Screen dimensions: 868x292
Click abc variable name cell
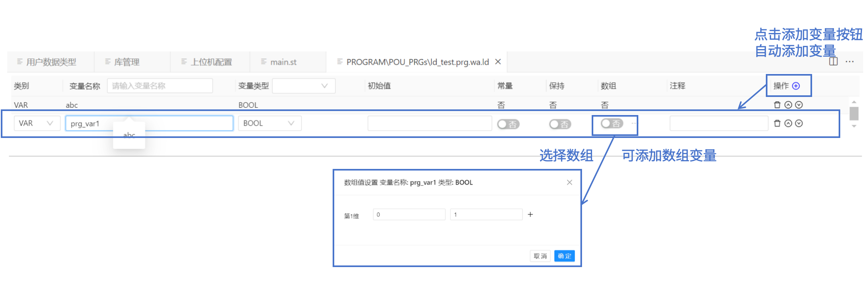click(x=72, y=105)
